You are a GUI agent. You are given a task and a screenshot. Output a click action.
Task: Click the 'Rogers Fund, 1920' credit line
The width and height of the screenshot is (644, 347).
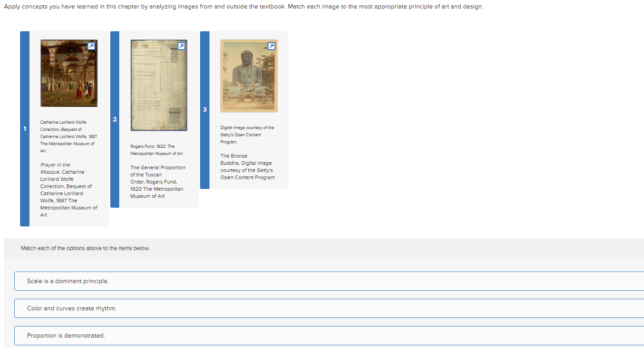tap(157, 150)
